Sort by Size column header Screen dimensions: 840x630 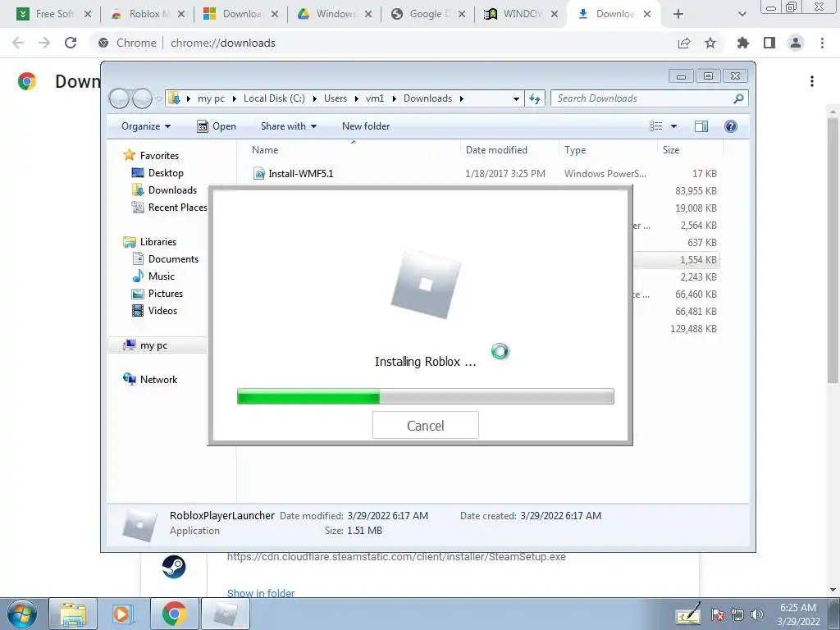click(x=690, y=150)
